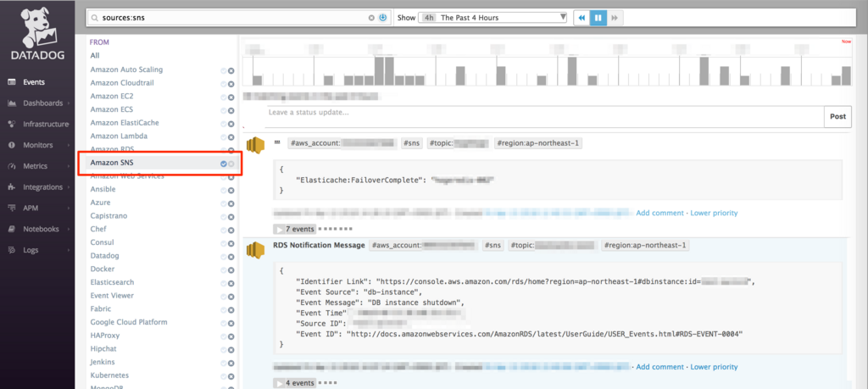Click the RDS Notification Message title

click(319, 245)
